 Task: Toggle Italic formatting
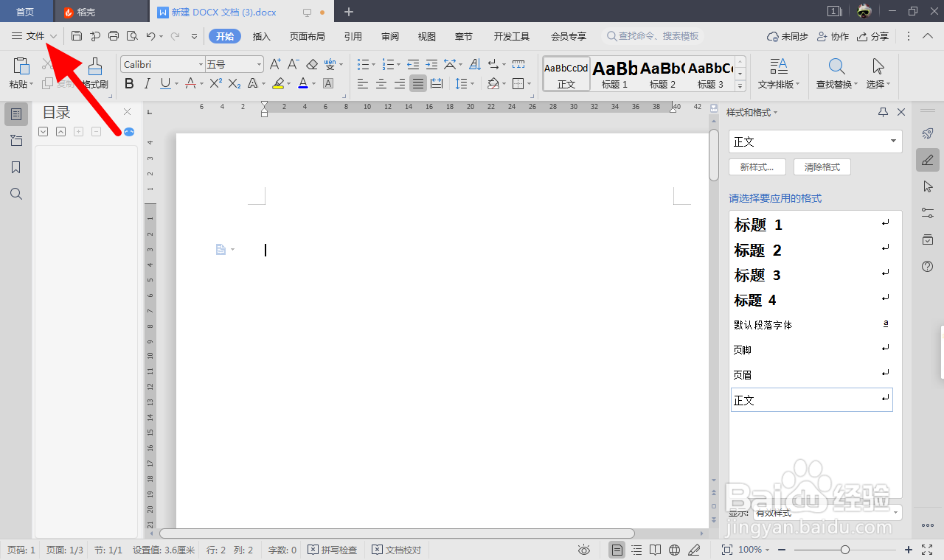[147, 83]
